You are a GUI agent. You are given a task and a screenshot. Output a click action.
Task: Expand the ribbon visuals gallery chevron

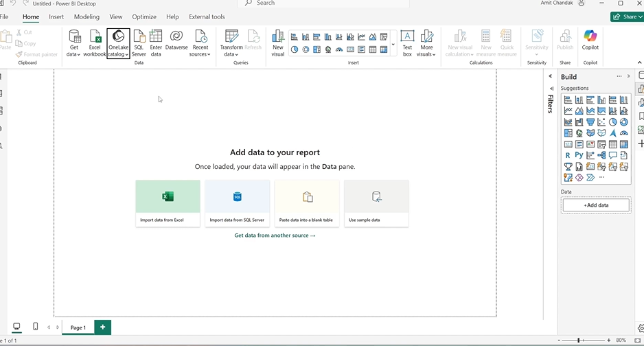coord(393,44)
